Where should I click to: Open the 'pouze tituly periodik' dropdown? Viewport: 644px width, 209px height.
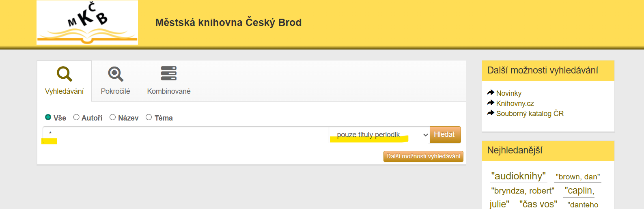(x=379, y=135)
